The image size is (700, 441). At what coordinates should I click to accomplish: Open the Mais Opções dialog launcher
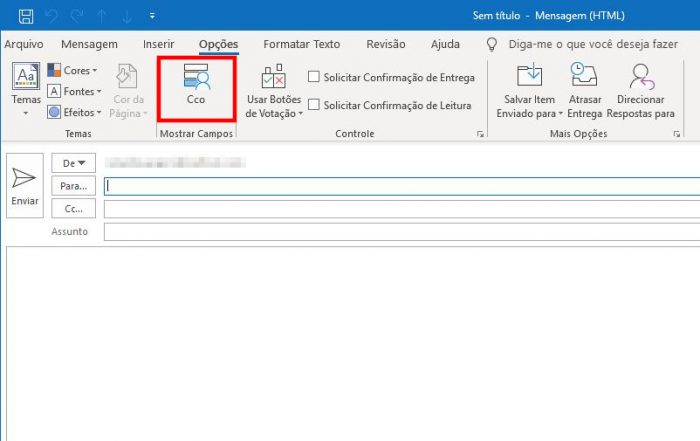677,134
